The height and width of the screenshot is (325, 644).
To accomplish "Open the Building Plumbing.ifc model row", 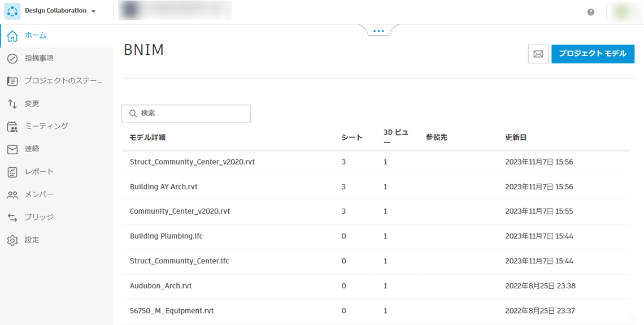I will [x=166, y=236].
